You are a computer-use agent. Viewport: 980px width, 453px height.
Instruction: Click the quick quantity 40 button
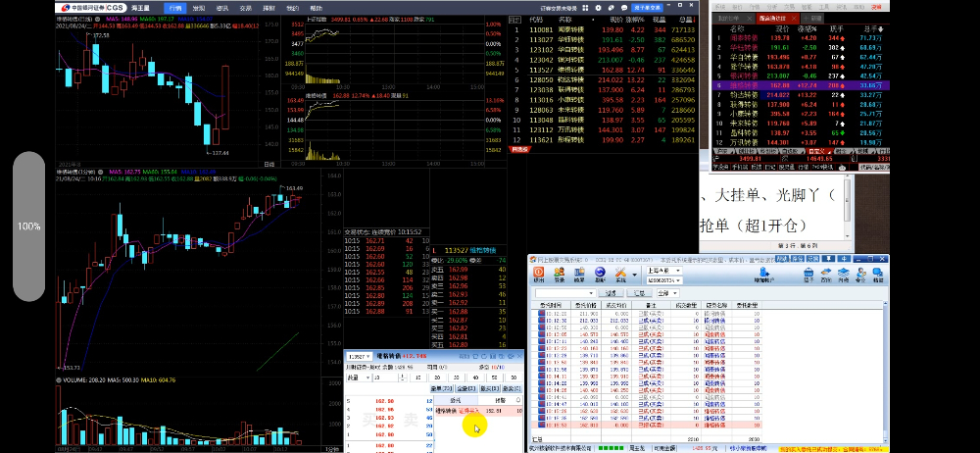tap(475, 377)
